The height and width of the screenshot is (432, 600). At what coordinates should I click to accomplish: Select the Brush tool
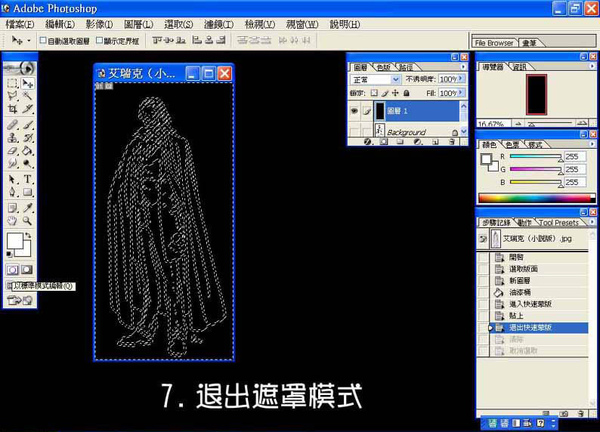click(27, 124)
